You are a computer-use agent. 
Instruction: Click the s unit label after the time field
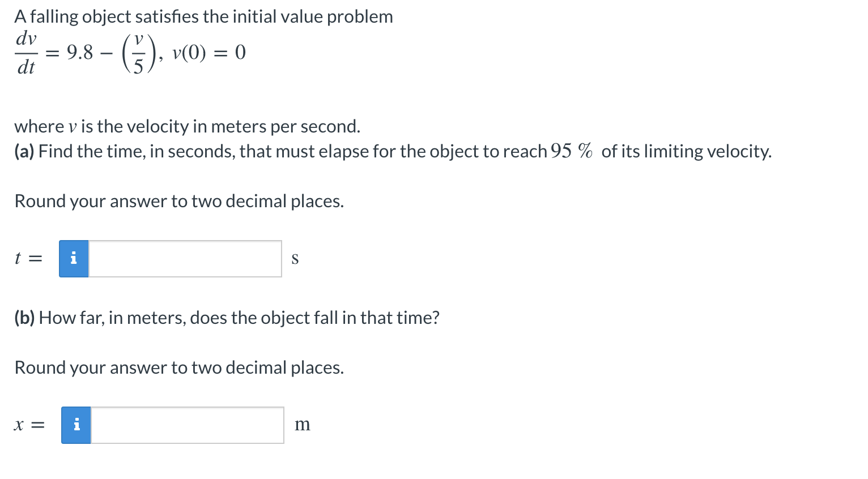[x=295, y=259]
